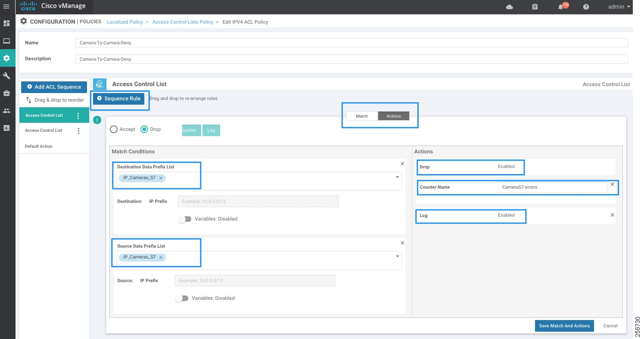The width and height of the screenshot is (644, 339).
Task: Open options for second Access Control List
Action: (x=78, y=131)
